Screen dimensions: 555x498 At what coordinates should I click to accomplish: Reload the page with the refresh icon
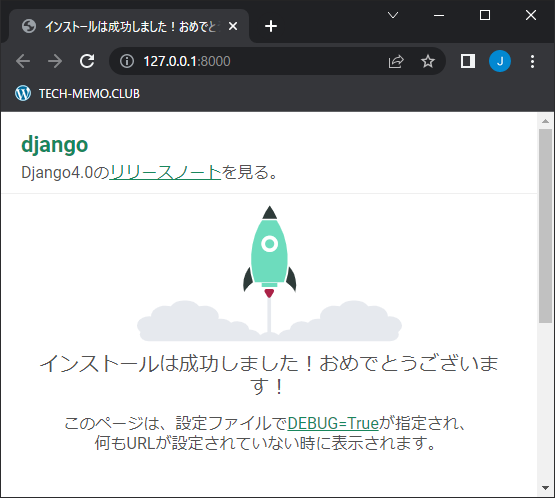point(87,61)
